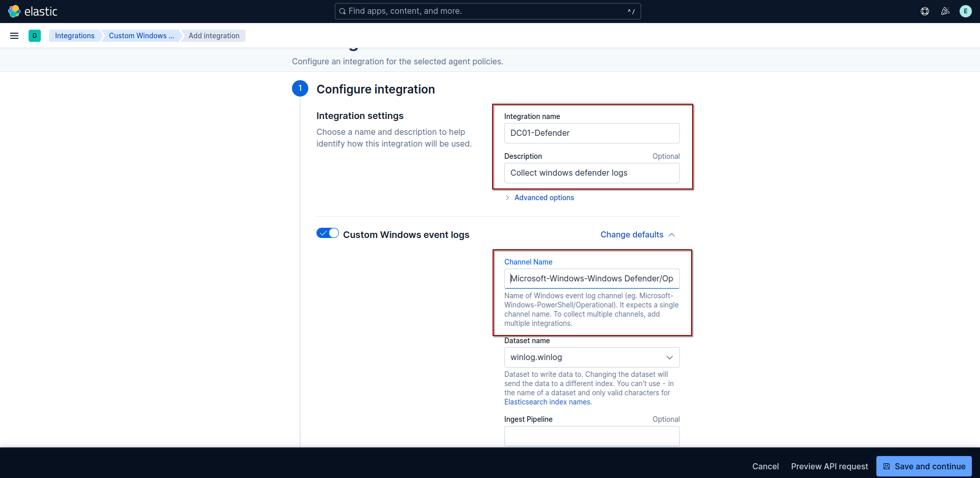
Task: Click Preview API request
Action: tap(829, 466)
